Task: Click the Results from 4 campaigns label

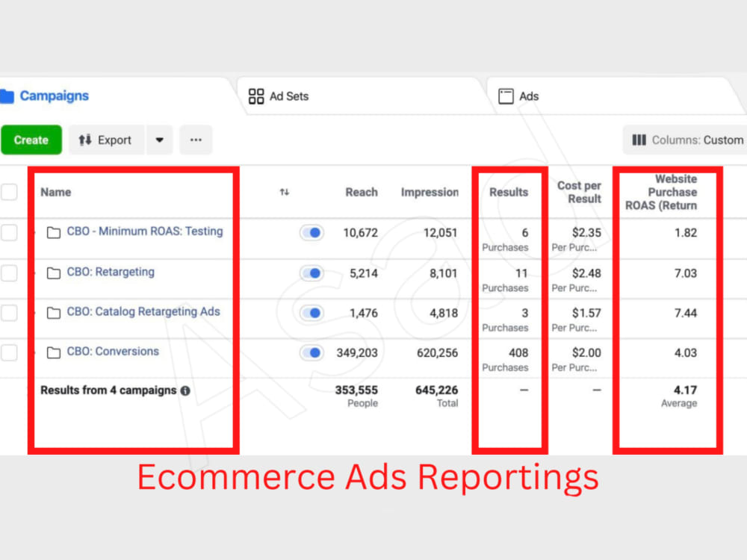Action: [108, 391]
